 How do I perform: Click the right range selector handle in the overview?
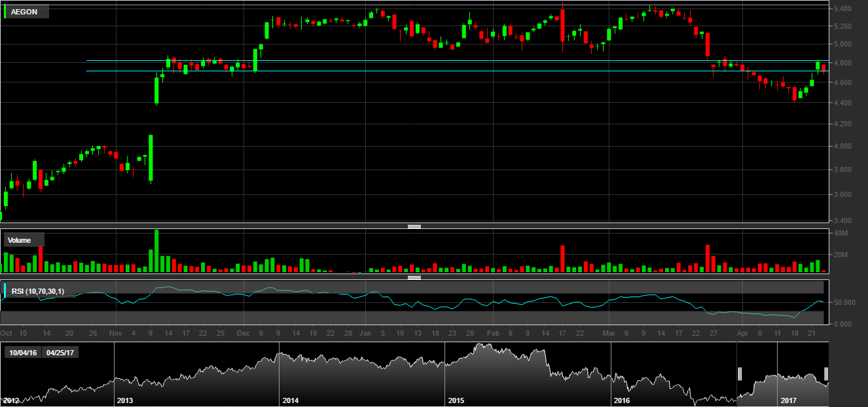[x=826, y=374]
